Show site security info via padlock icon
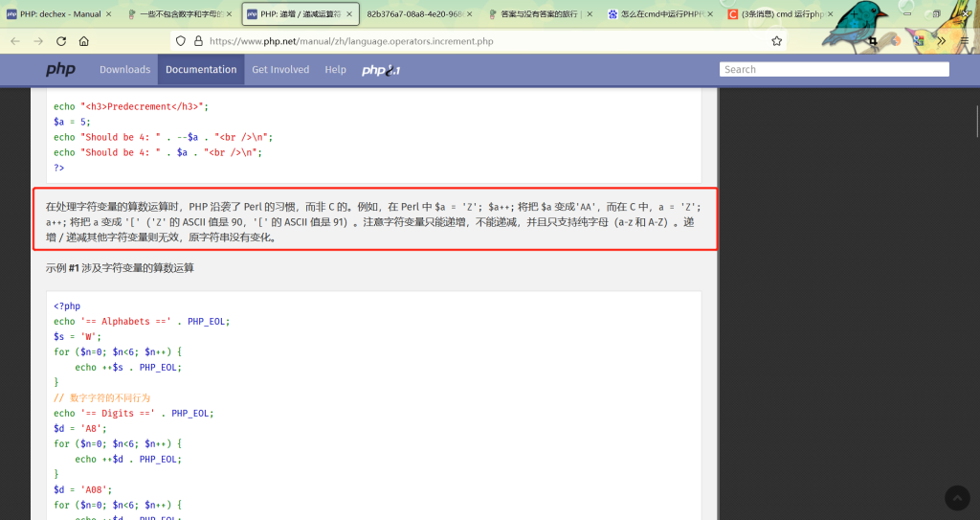This screenshot has height=520, width=980. pos(198,41)
